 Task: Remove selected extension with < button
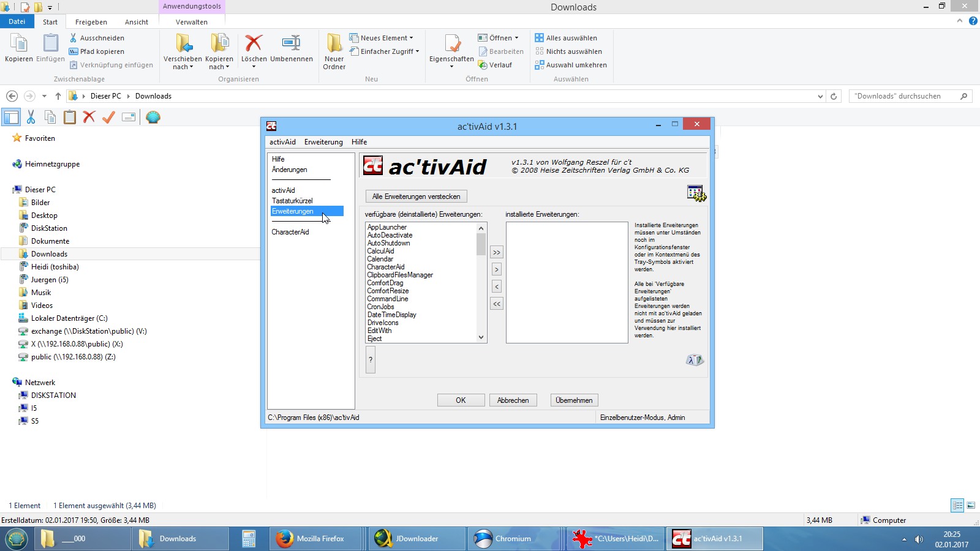(497, 287)
